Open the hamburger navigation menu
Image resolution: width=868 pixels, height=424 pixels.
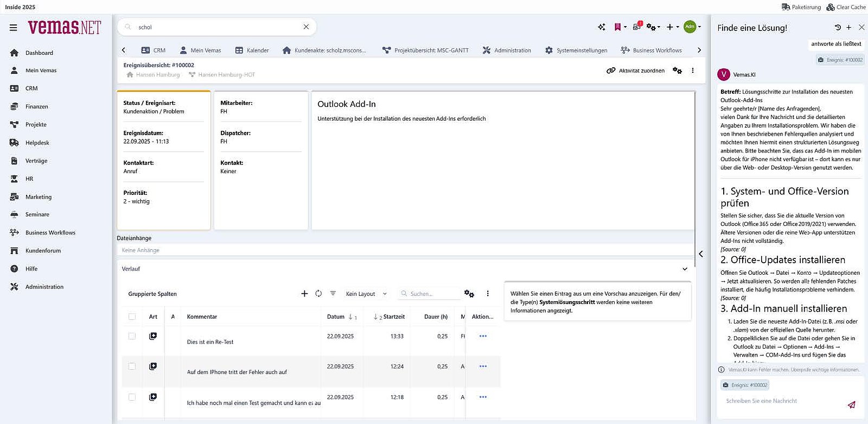point(14,28)
